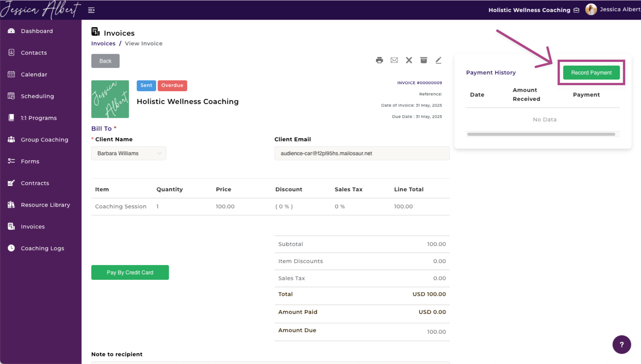Click the Coaching Session item cell
The height and width of the screenshot is (364, 641).
pyautogui.click(x=121, y=206)
